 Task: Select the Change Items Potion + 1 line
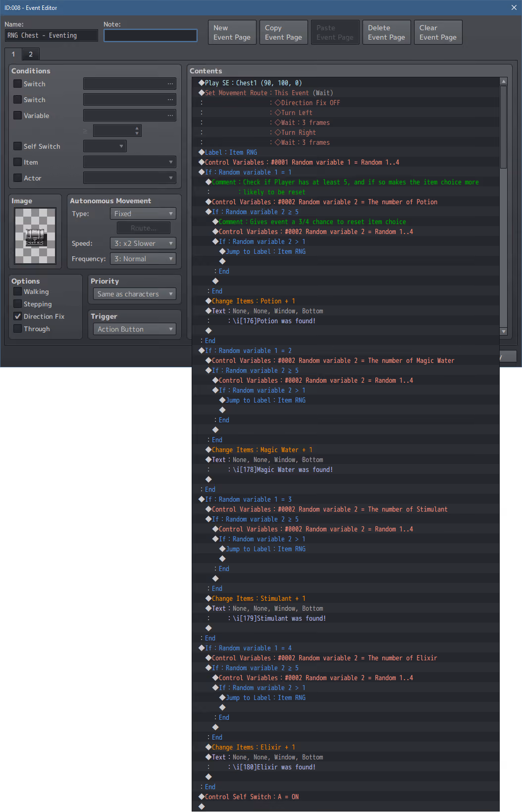tap(346, 301)
